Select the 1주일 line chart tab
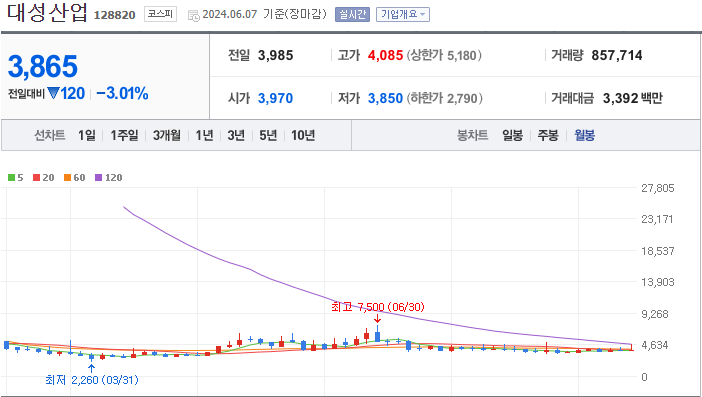Viewport: 702px width, 397px height. (x=124, y=135)
